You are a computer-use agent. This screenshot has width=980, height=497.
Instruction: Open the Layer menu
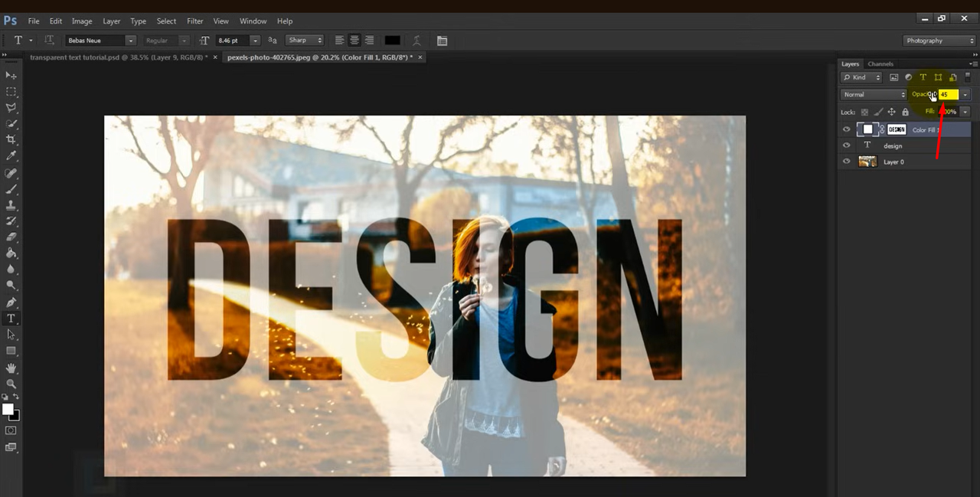[x=112, y=21]
